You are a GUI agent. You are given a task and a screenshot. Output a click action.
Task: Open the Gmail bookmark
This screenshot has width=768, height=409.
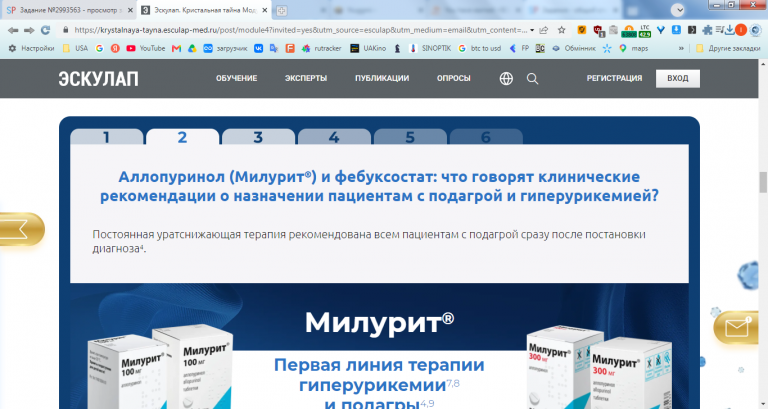coord(176,48)
